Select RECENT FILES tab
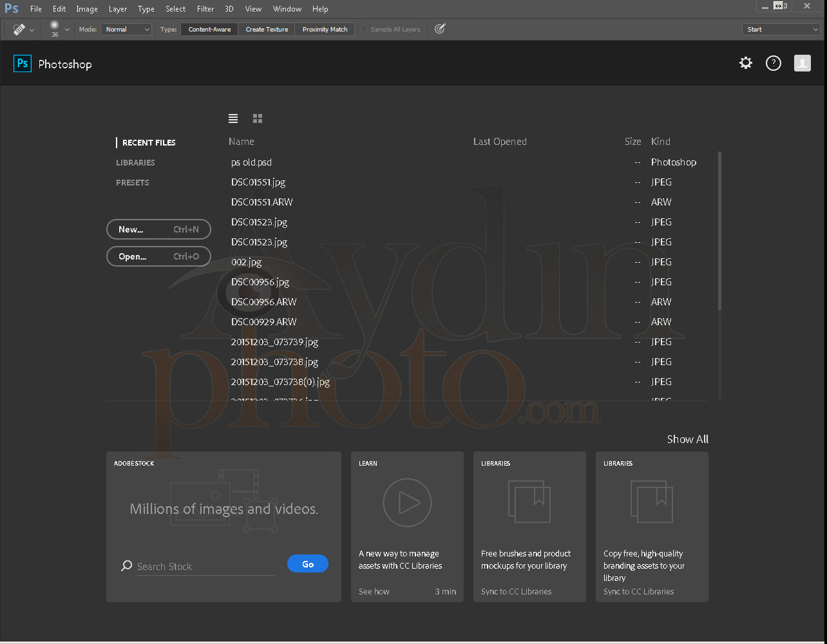 (x=149, y=142)
